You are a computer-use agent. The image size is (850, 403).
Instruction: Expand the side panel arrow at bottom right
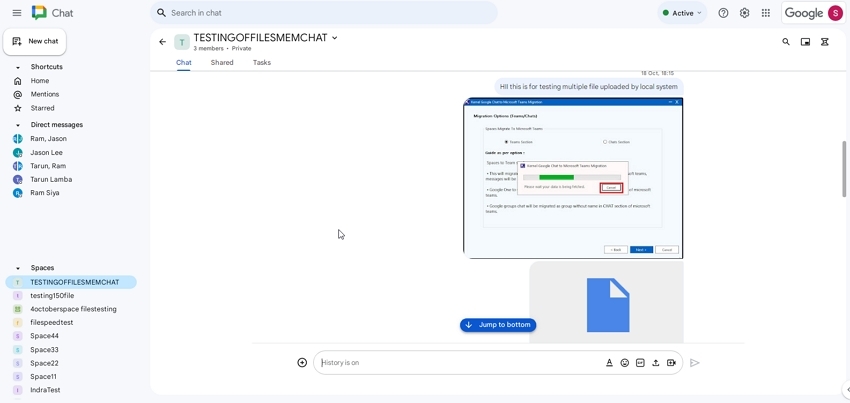coord(847,389)
